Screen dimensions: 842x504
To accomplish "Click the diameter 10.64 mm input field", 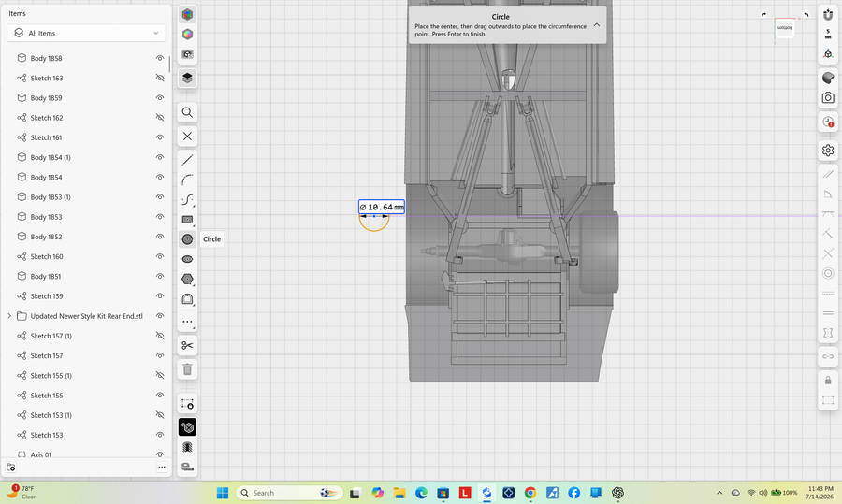I will (x=382, y=208).
